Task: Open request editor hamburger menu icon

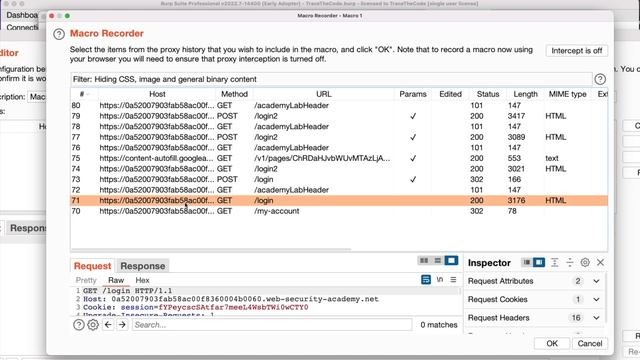Action: pos(453,280)
